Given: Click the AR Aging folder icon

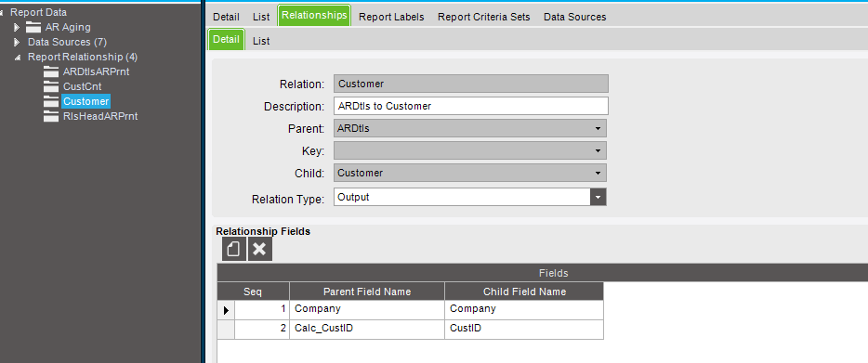Looking at the screenshot, I should point(33,27).
